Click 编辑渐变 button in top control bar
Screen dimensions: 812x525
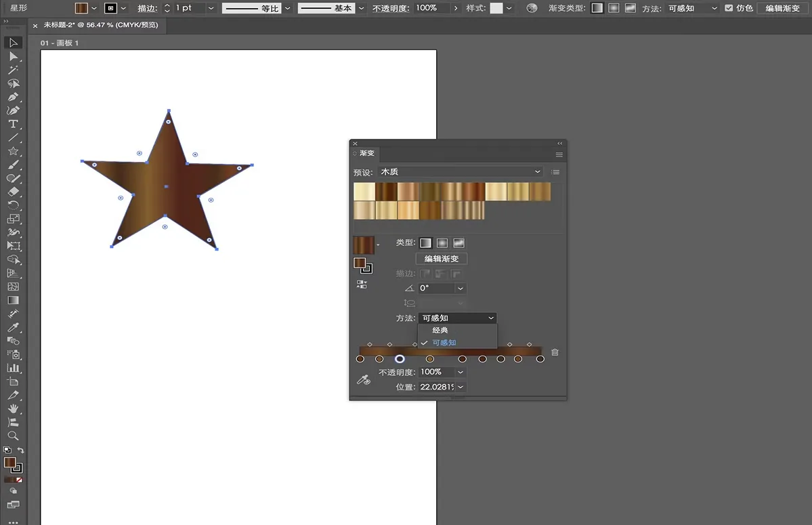782,8
